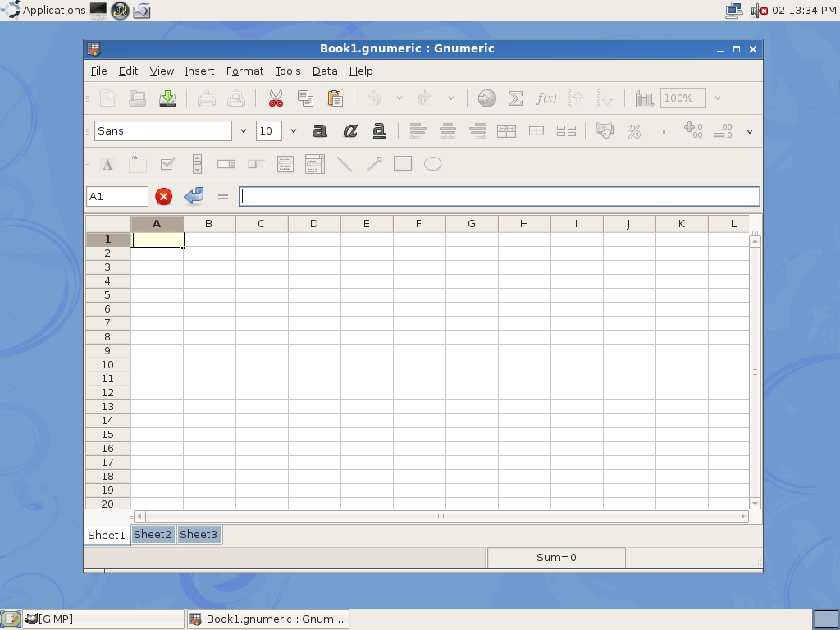Open Print Preview icon

coord(235,98)
